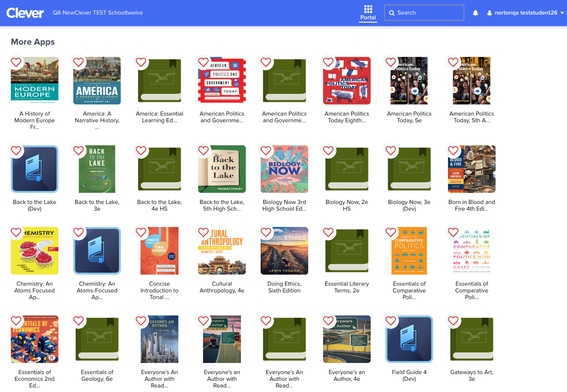
Task: Open Biology Now, 2e HS green book icon
Action: 347,169
